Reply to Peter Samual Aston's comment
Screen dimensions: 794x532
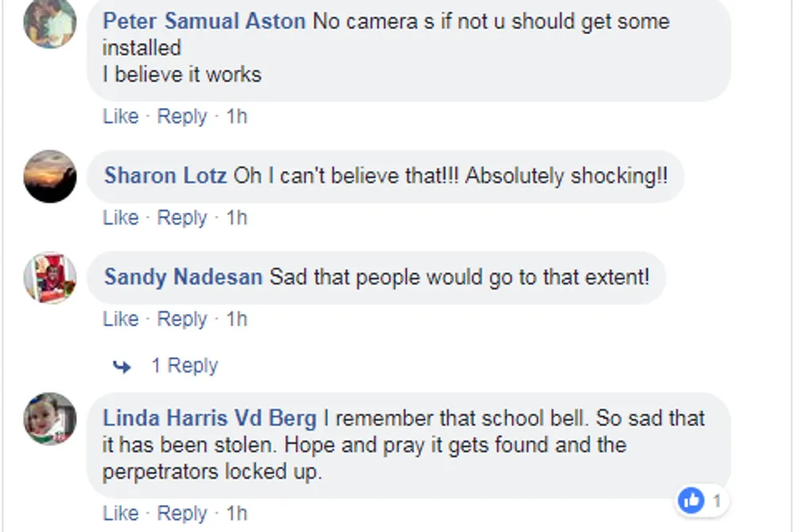182,117
